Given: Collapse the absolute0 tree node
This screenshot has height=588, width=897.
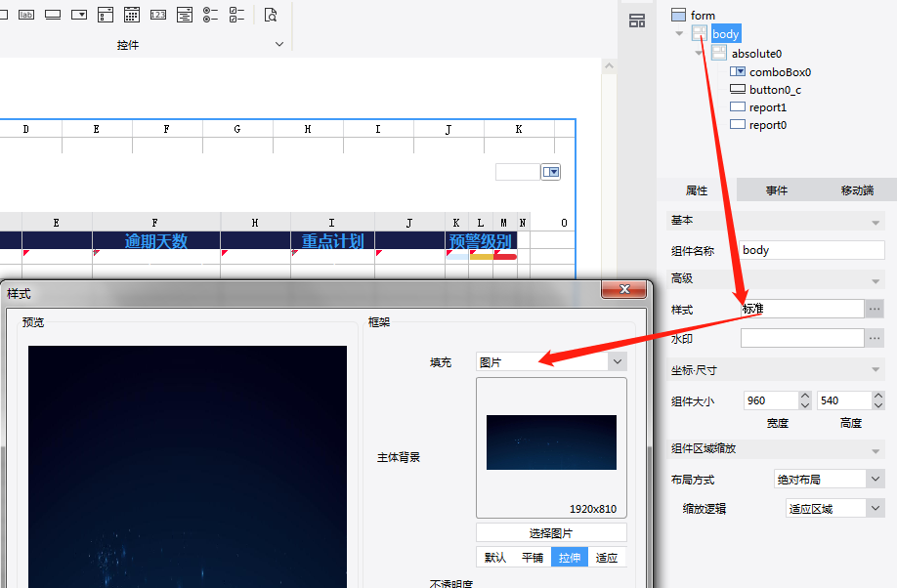Looking at the screenshot, I should point(699,53).
